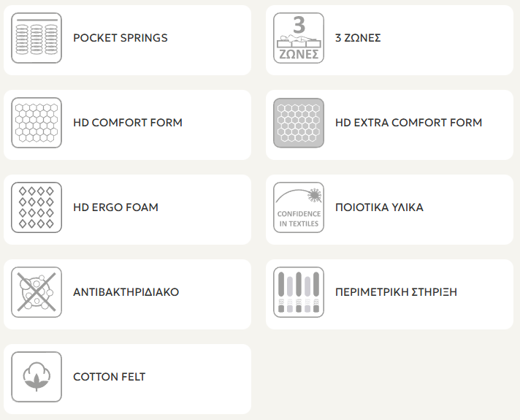
Task: Select the POCKET SPRINGS label
Action: pyautogui.click(x=121, y=38)
